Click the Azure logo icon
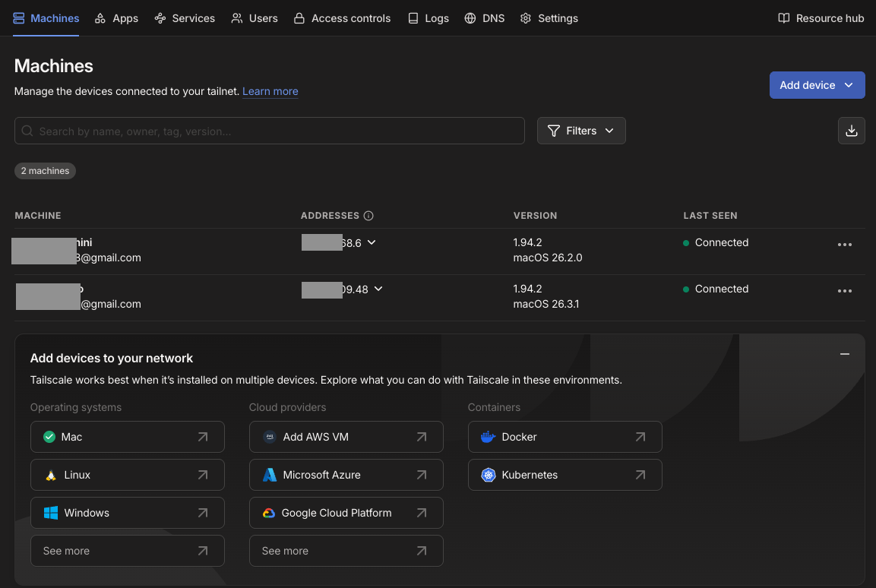Screen dimensions: 876x588 point(269,475)
